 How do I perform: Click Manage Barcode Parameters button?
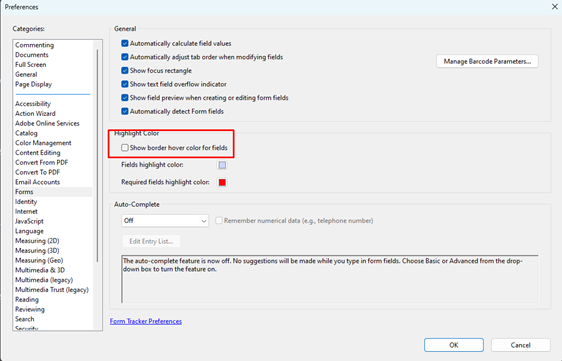(487, 61)
